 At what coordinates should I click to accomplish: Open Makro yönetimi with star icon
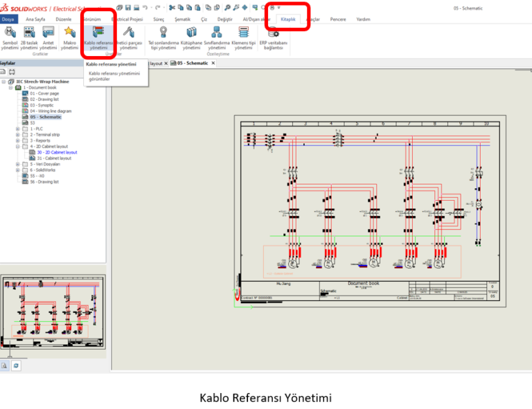(x=69, y=38)
